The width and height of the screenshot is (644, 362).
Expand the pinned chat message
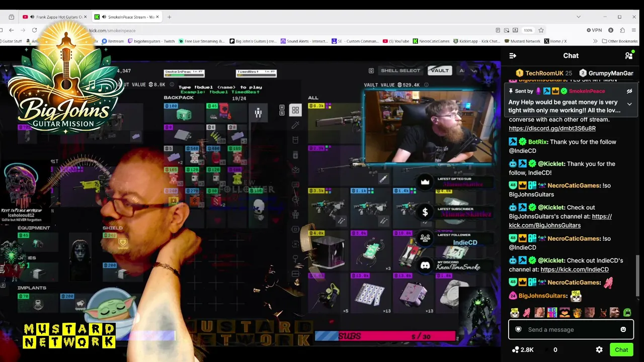[x=629, y=104]
